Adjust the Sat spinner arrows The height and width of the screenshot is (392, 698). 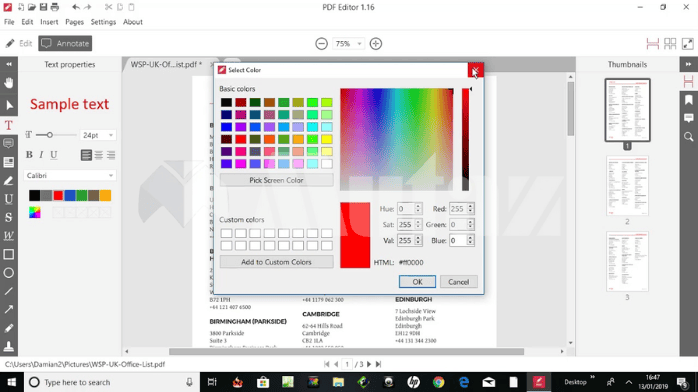pos(418,225)
